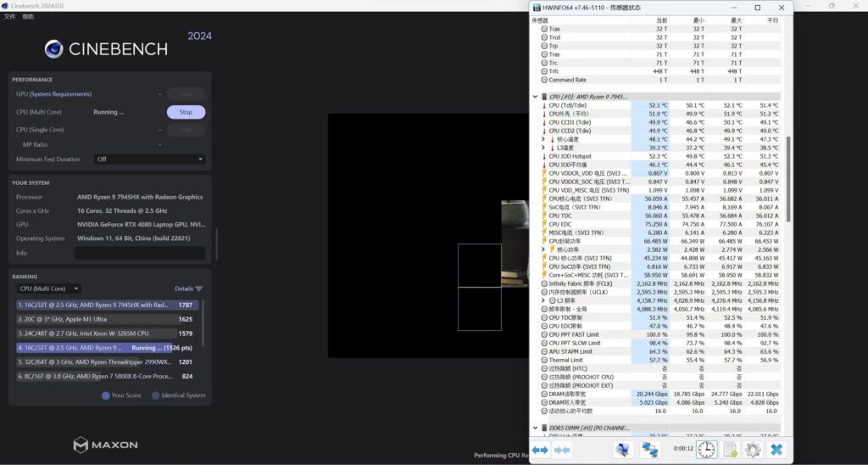The image size is (868, 465).
Task: Toggle the Your Score legend dot
Action: pyautogui.click(x=105, y=395)
